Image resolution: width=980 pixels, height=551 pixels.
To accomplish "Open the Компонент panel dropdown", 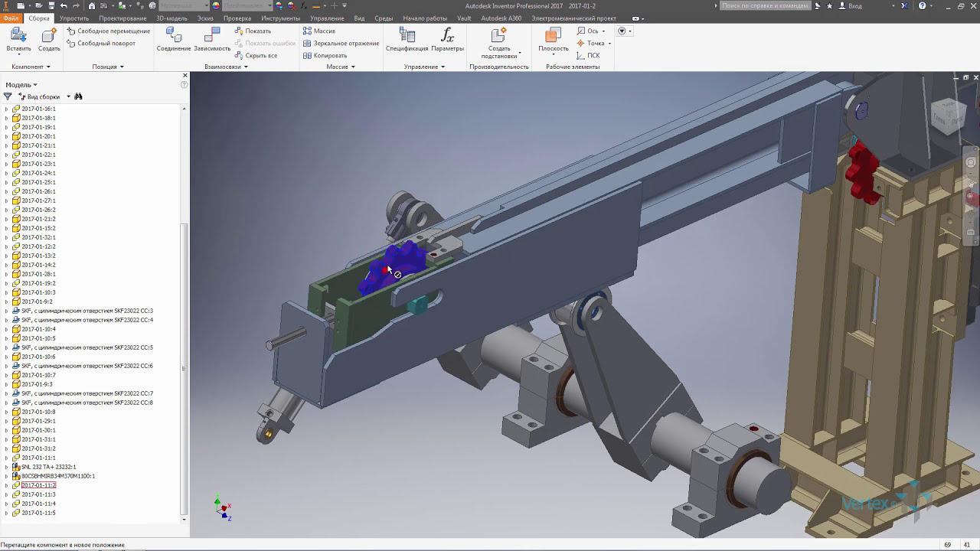I will tap(31, 67).
